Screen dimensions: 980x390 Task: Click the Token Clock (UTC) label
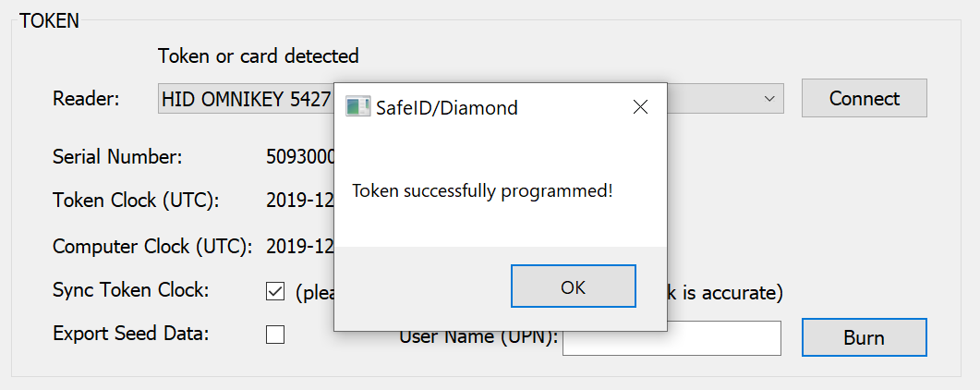point(135,200)
